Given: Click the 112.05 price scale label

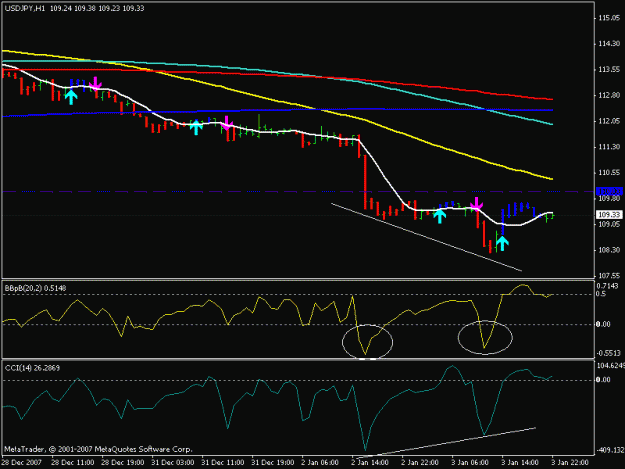Looking at the screenshot, I should point(609,121).
